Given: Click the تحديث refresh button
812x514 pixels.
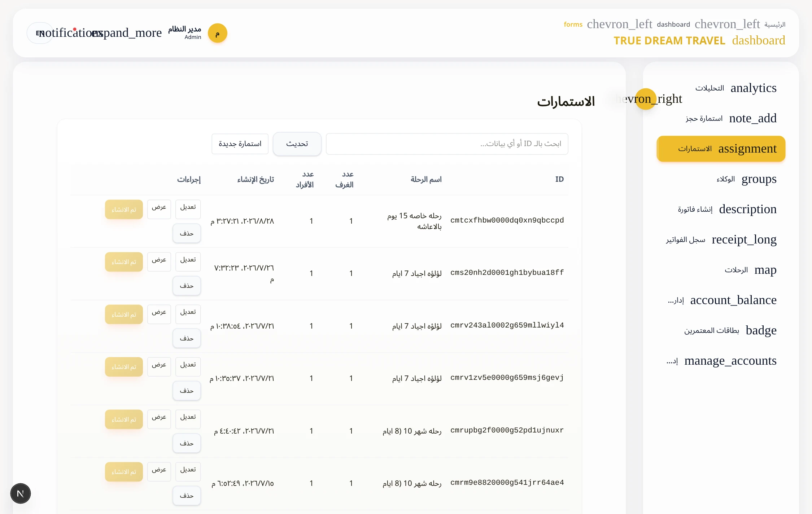Looking at the screenshot, I should [297, 144].
